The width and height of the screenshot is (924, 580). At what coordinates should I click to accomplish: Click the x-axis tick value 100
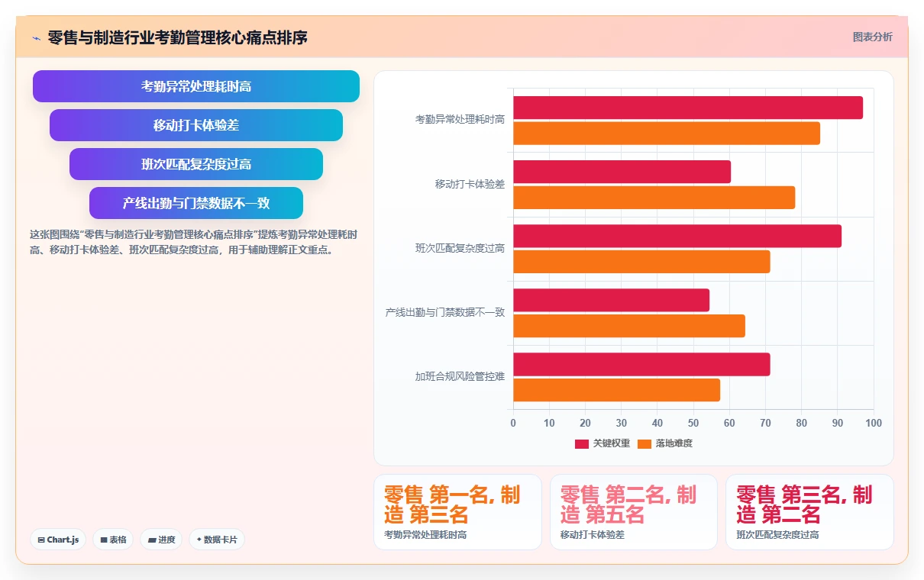tap(874, 423)
